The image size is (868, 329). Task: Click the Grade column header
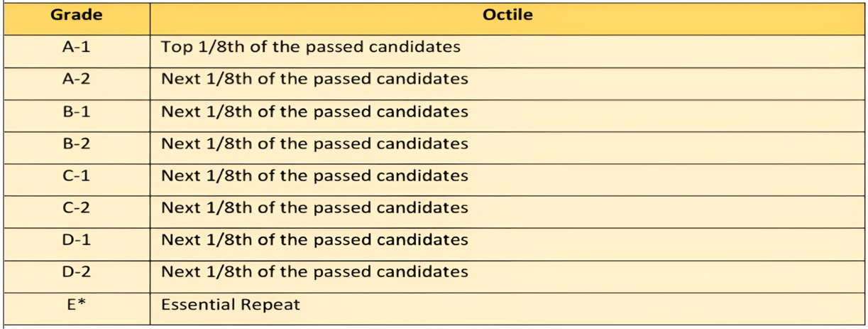pyautogui.click(x=76, y=15)
